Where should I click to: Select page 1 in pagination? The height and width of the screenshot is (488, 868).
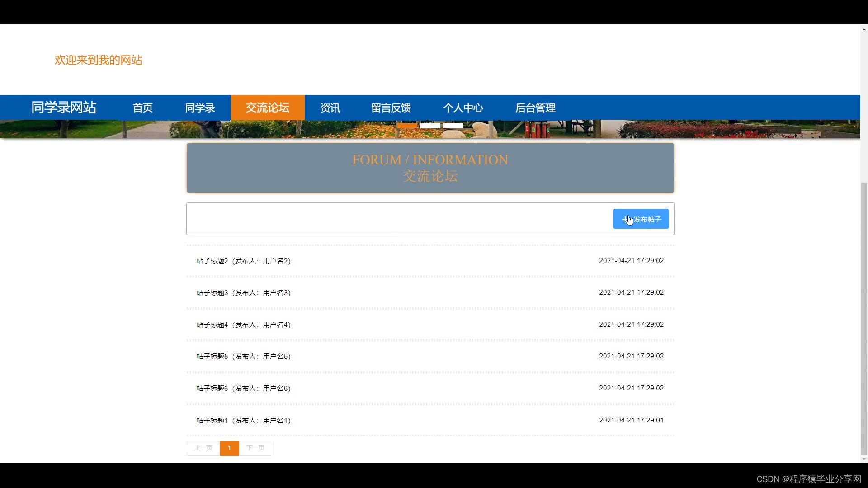pyautogui.click(x=229, y=448)
